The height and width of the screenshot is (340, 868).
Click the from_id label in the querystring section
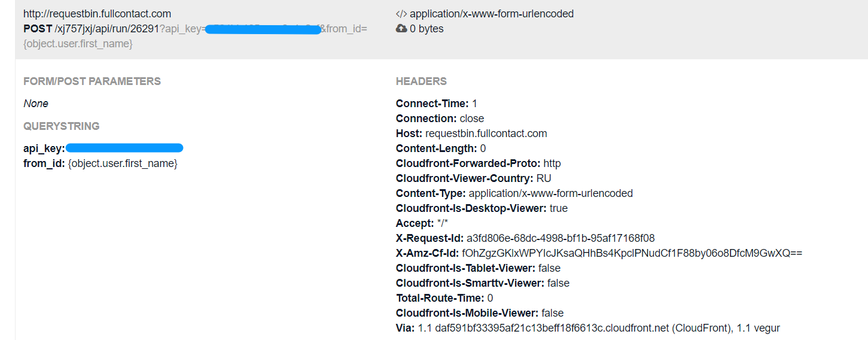pos(44,163)
